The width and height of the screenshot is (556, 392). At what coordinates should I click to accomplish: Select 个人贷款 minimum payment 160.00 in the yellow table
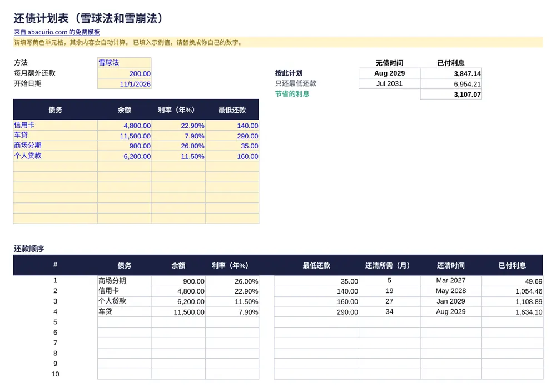232,156
